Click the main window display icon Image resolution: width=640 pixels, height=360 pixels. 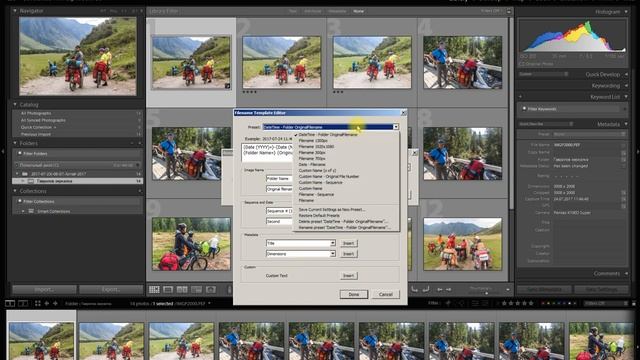click(x=10, y=303)
